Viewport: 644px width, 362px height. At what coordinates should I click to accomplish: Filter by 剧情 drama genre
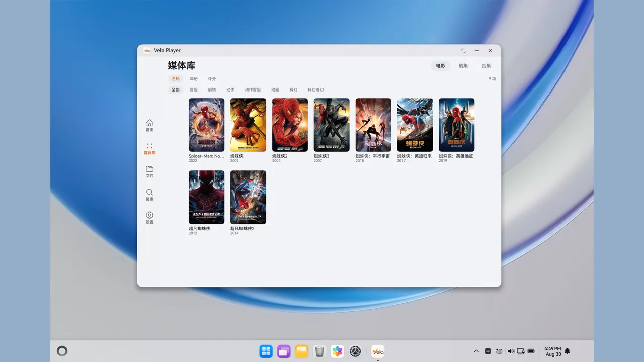[212, 90]
